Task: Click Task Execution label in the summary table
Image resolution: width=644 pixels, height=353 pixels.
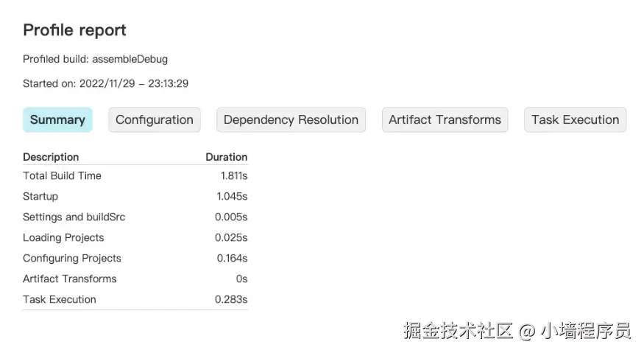Action: click(60, 299)
